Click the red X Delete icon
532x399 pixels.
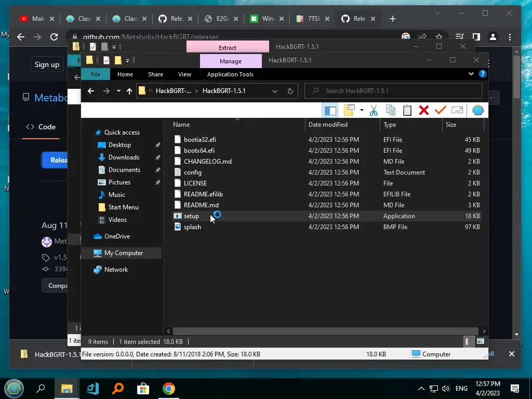click(x=424, y=110)
